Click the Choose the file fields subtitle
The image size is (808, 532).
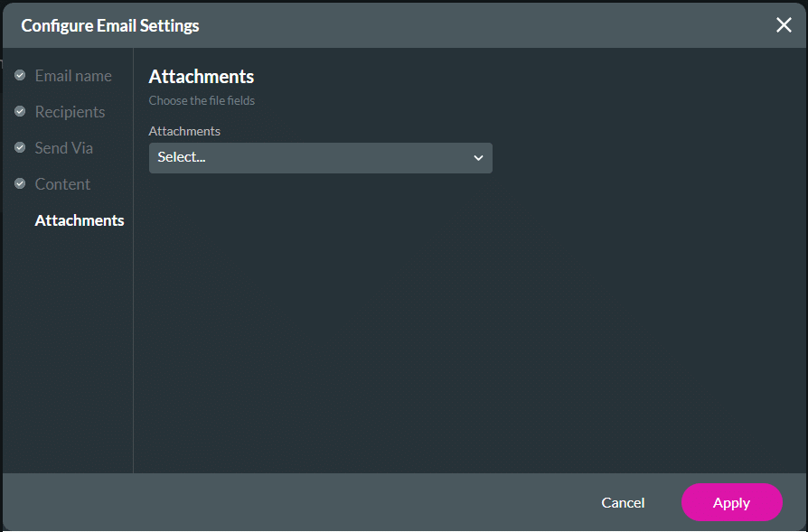coord(201,100)
